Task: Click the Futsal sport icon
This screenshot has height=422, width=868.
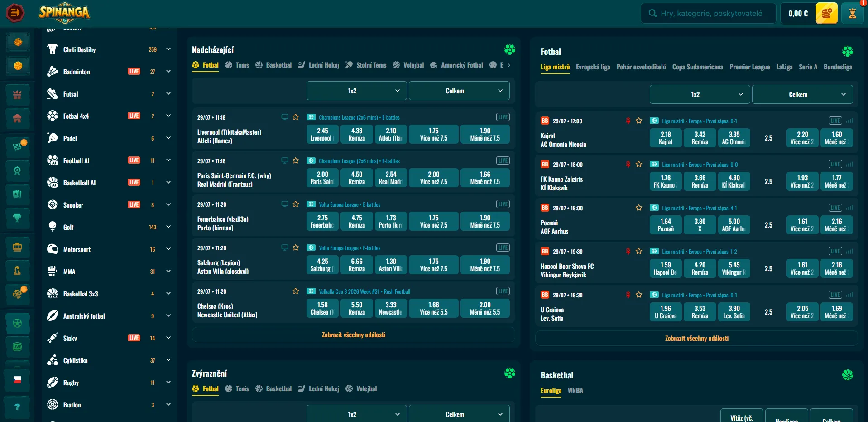Action: click(x=53, y=94)
